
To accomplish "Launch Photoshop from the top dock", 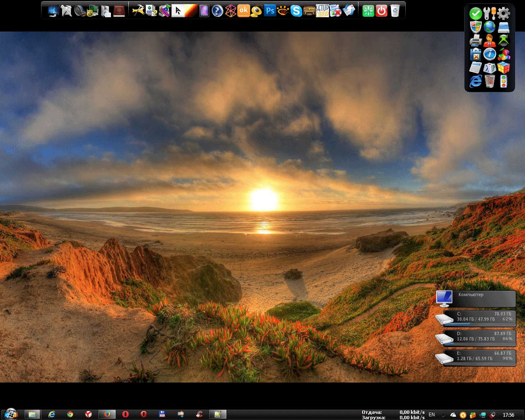I will 270,11.
